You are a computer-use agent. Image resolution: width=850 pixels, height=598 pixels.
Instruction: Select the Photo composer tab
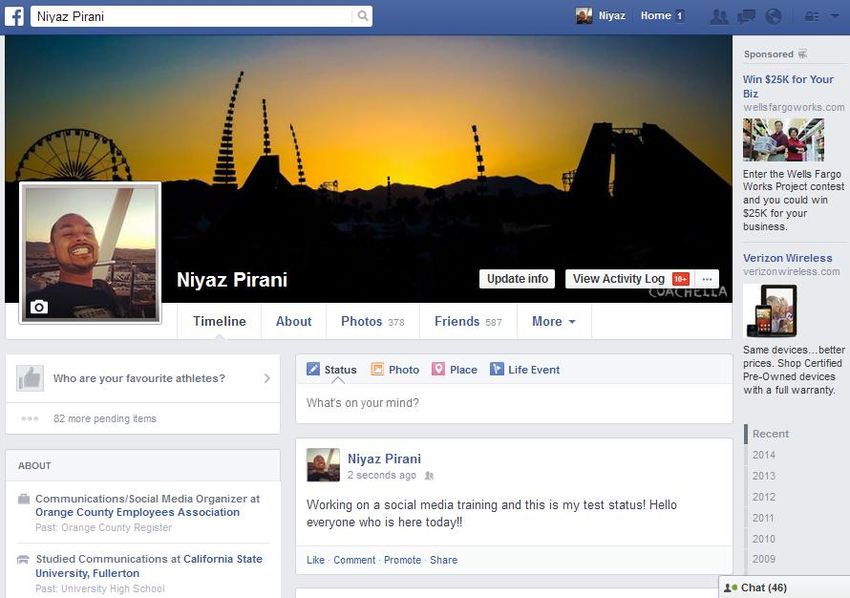[x=395, y=370]
